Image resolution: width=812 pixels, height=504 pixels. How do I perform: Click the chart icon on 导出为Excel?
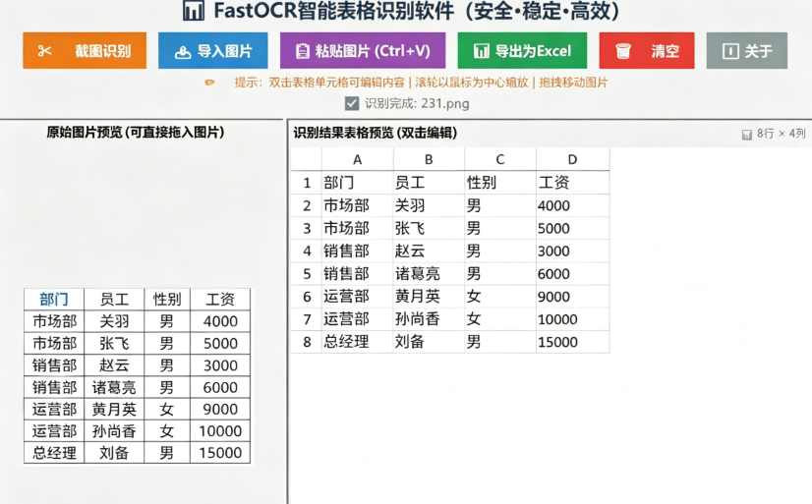point(481,51)
